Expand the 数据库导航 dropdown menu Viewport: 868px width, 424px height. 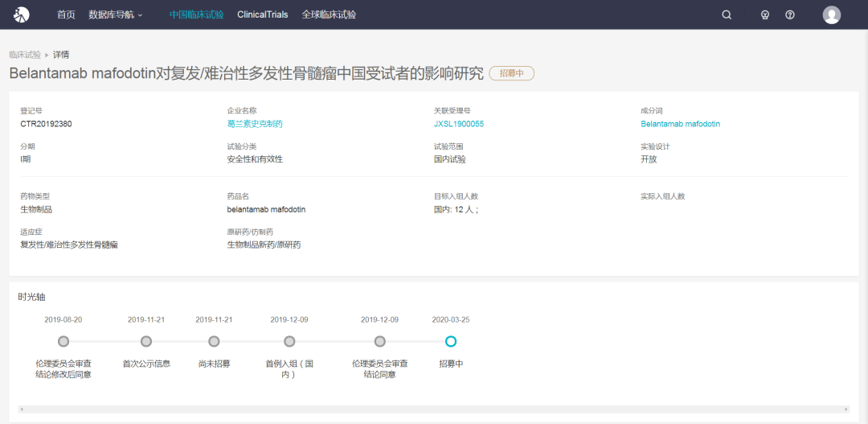[x=115, y=15]
